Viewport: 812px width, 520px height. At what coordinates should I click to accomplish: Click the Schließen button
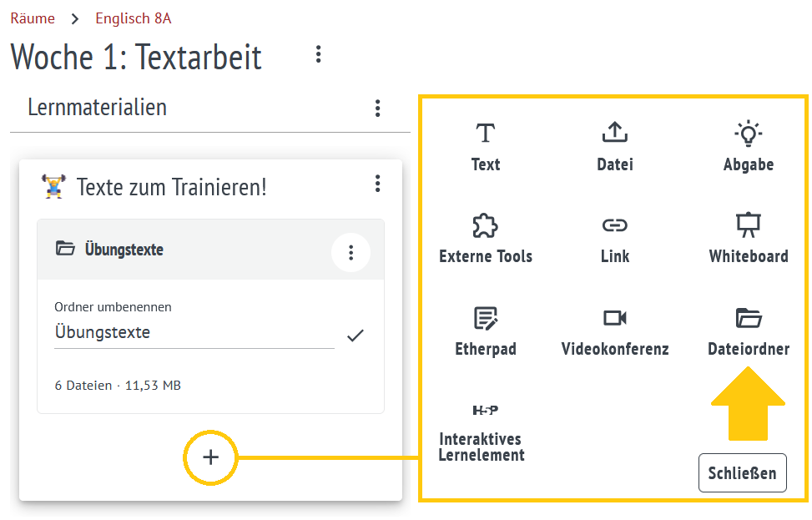pos(742,473)
